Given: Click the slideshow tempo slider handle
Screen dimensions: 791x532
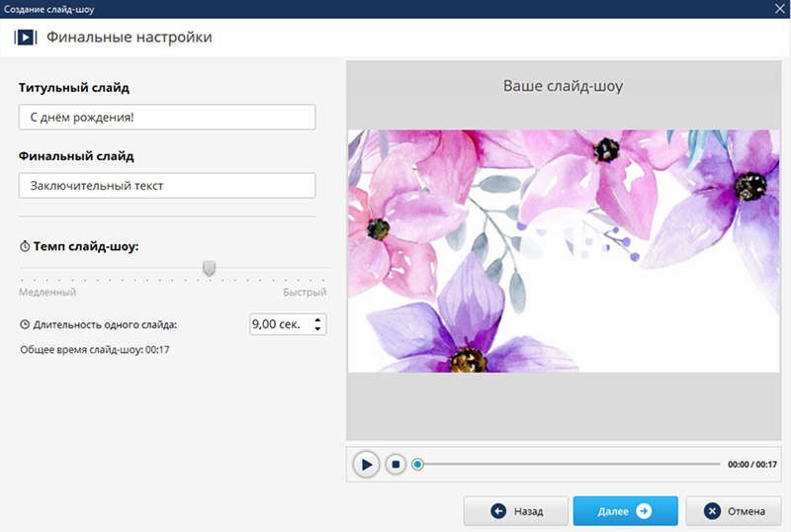Looking at the screenshot, I should [x=209, y=267].
